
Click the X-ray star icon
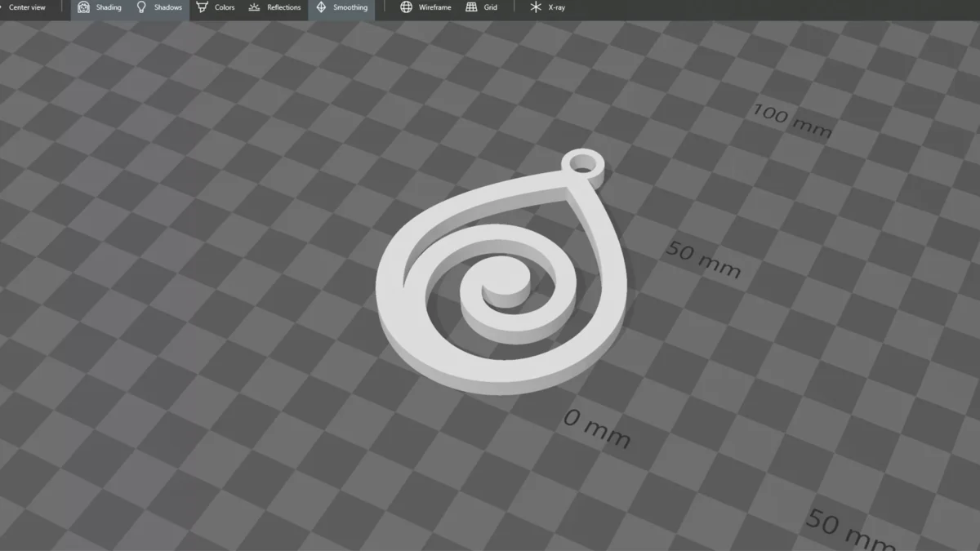[536, 7]
